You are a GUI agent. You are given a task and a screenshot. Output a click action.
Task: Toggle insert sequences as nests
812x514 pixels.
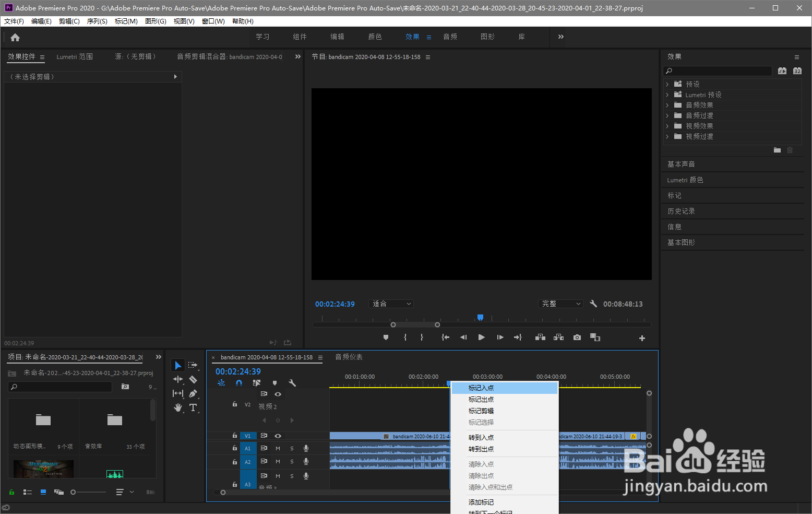[221, 383]
